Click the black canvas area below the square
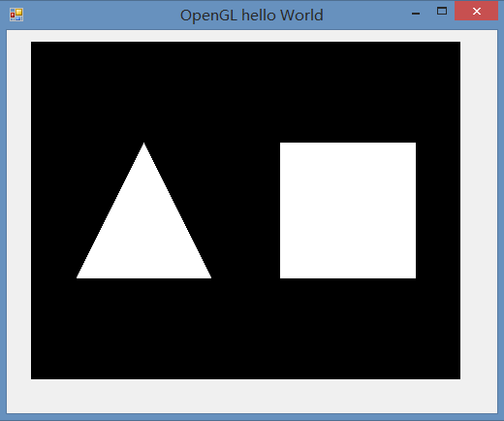The height and width of the screenshot is (421, 504). point(348,328)
